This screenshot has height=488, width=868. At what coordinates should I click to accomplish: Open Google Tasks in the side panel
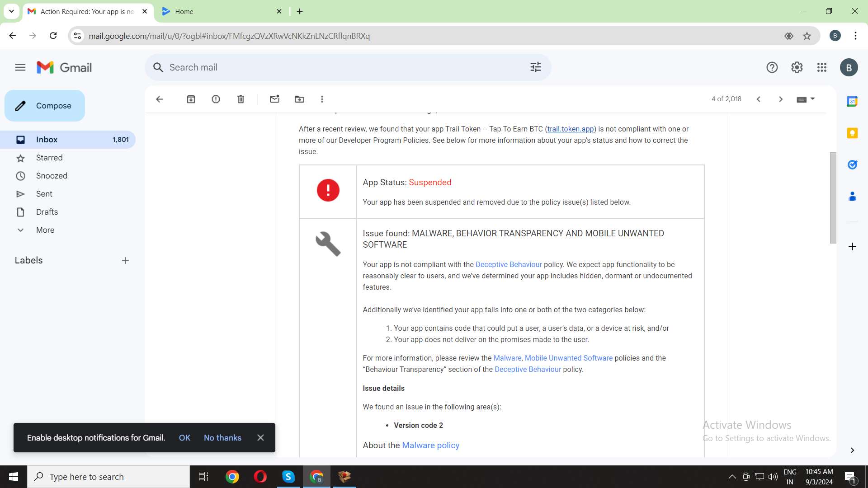(x=852, y=165)
